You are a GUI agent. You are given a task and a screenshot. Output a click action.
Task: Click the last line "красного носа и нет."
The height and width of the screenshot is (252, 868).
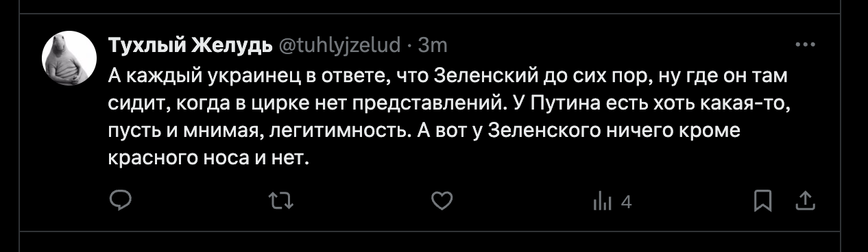(210, 157)
